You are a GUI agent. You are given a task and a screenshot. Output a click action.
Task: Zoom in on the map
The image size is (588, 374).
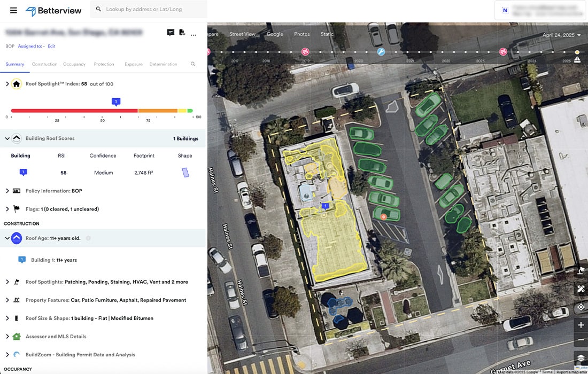(581, 325)
